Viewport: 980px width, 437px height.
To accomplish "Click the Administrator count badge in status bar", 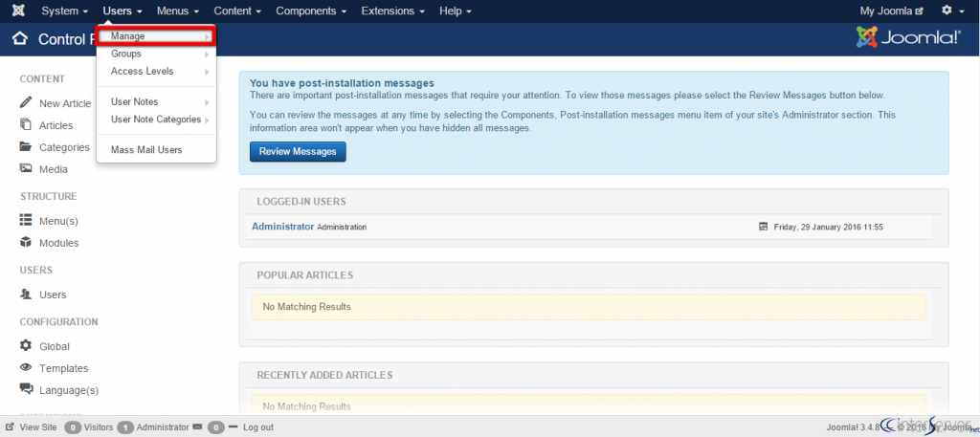I will (x=125, y=427).
